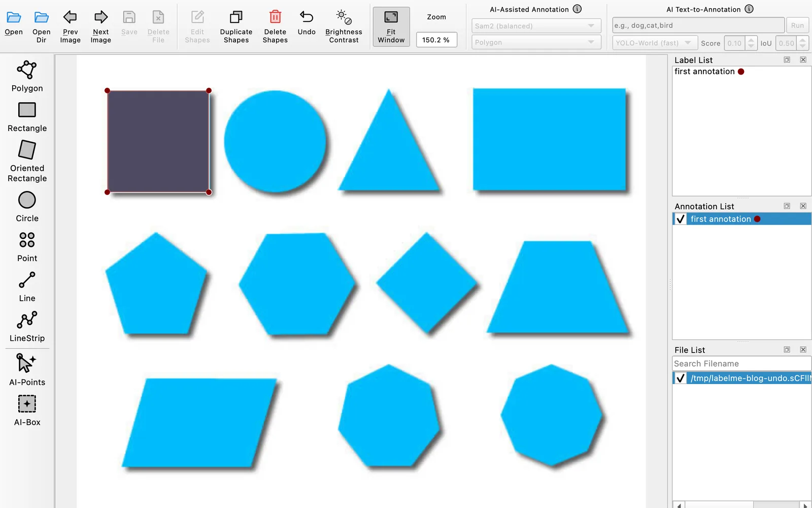Click the annotated dark square shape

click(x=158, y=141)
